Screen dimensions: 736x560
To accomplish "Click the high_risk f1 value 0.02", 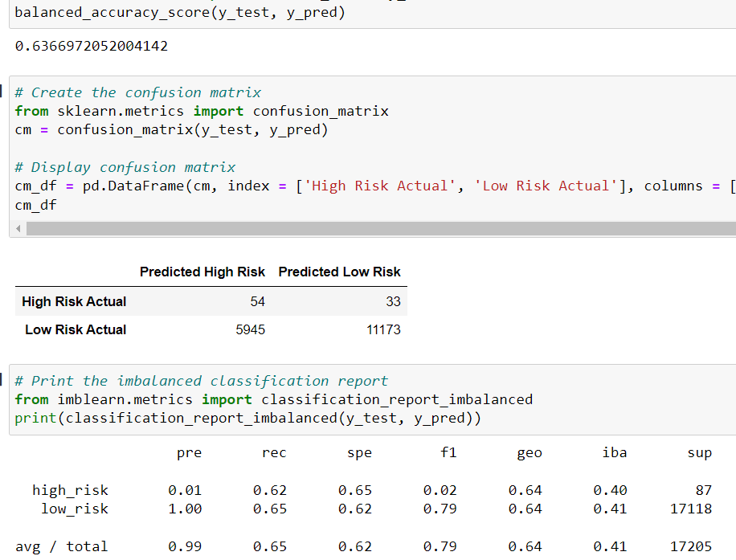I will pos(440,491).
